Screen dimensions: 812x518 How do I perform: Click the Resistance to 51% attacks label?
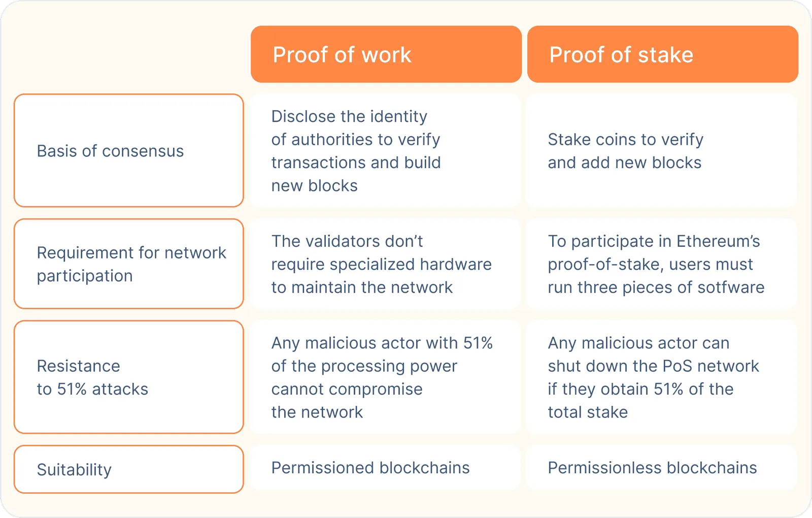click(x=129, y=377)
